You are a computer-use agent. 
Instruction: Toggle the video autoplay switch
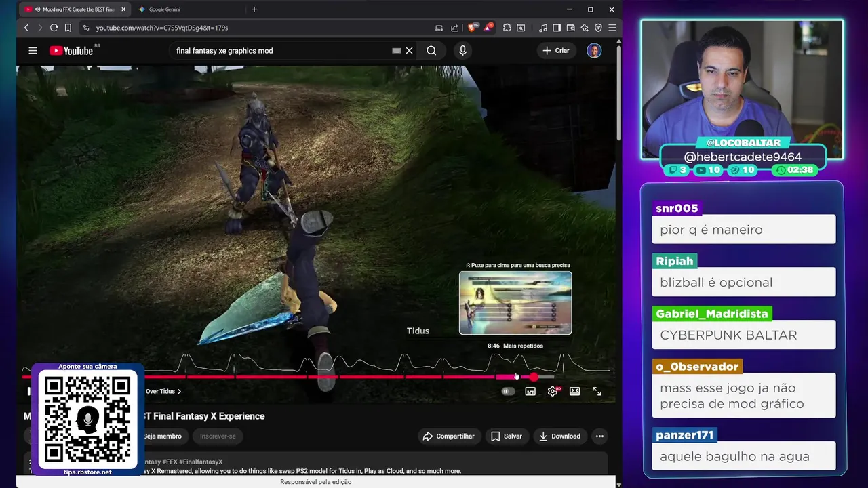click(x=508, y=391)
